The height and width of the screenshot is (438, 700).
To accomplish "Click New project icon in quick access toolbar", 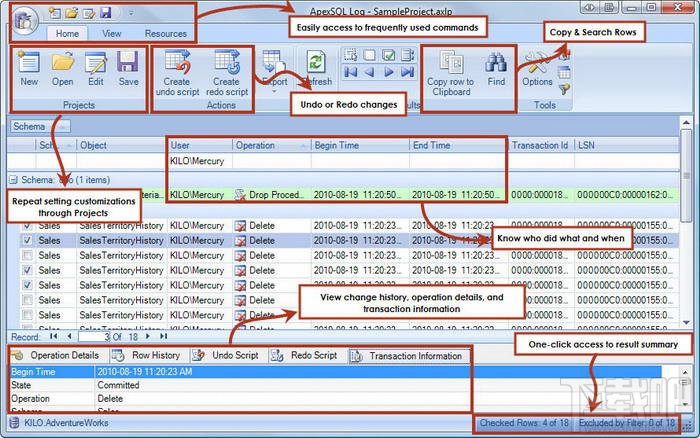I will click(54, 13).
